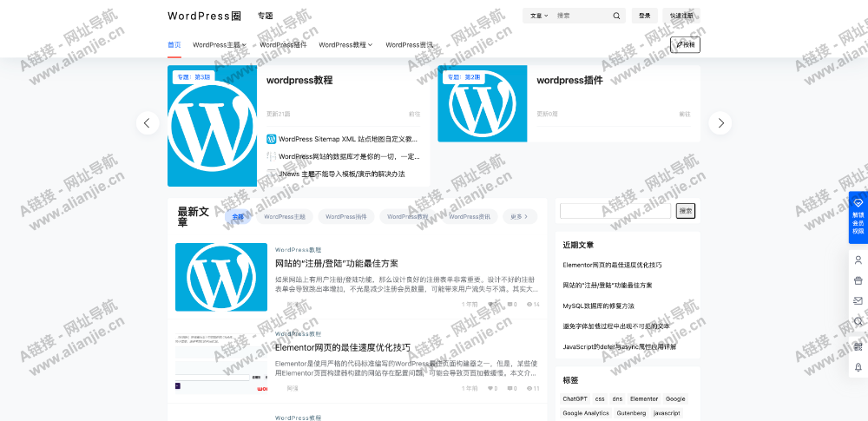This screenshot has height=421, width=868.
Task: Click the unlock member privileges diamond icon
Action: (858, 203)
